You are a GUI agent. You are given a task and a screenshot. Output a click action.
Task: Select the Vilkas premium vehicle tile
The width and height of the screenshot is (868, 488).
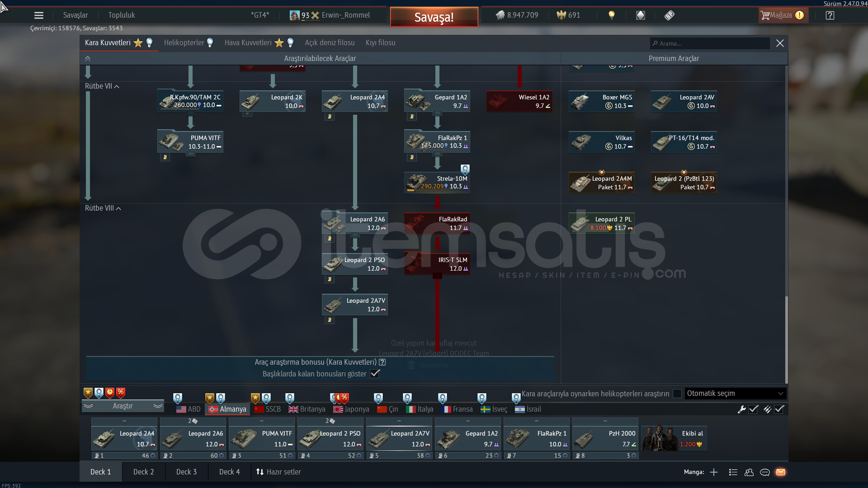pos(602,142)
